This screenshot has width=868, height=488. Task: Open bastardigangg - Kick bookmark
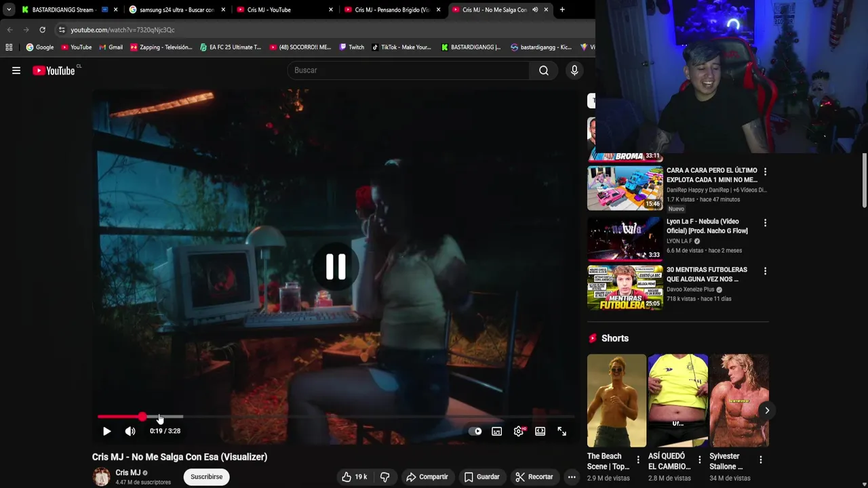click(541, 47)
